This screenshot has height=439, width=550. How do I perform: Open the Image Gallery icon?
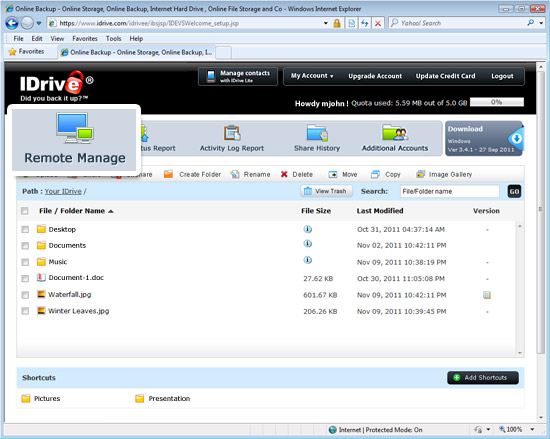pos(420,174)
